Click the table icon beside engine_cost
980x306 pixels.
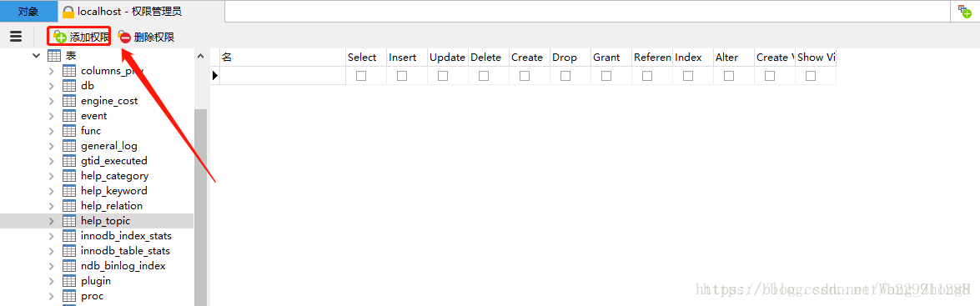[69, 101]
